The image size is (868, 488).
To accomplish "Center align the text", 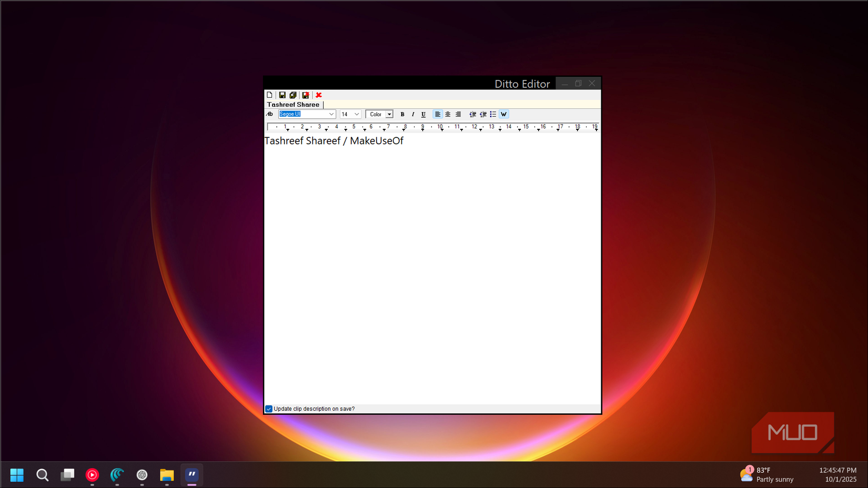I will [x=448, y=114].
